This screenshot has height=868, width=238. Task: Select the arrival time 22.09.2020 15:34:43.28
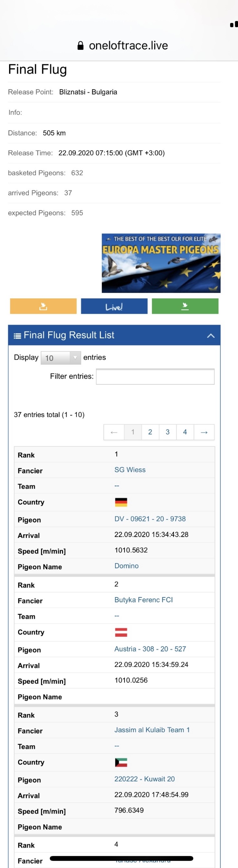[151, 535]
